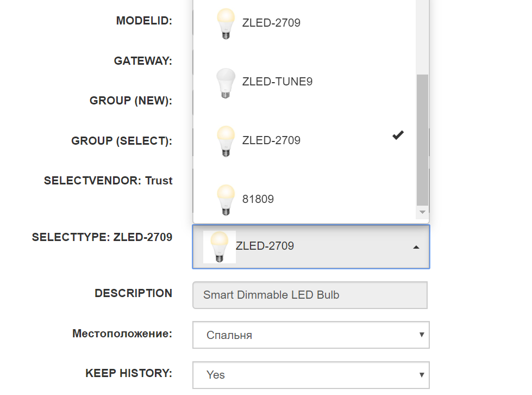Image resolution: width=532 pixels, height=395 pixels.
Task: Open the Местоположение dropdown showing Спальня
Action: tap(310, 335)
